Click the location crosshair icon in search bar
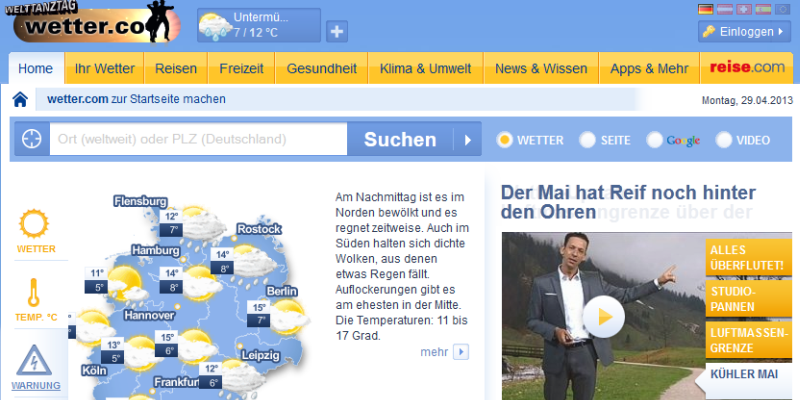This screenshot has height=400, width=800. tap(31, 140)
